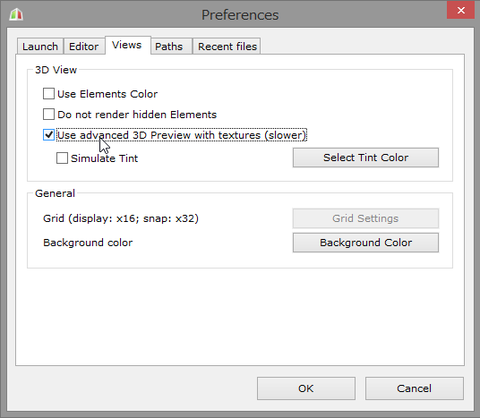The width and height of the screenshot is (480, 418).
Task: Cancel the Preferences dialog
Action: click(x=414, y=388)
